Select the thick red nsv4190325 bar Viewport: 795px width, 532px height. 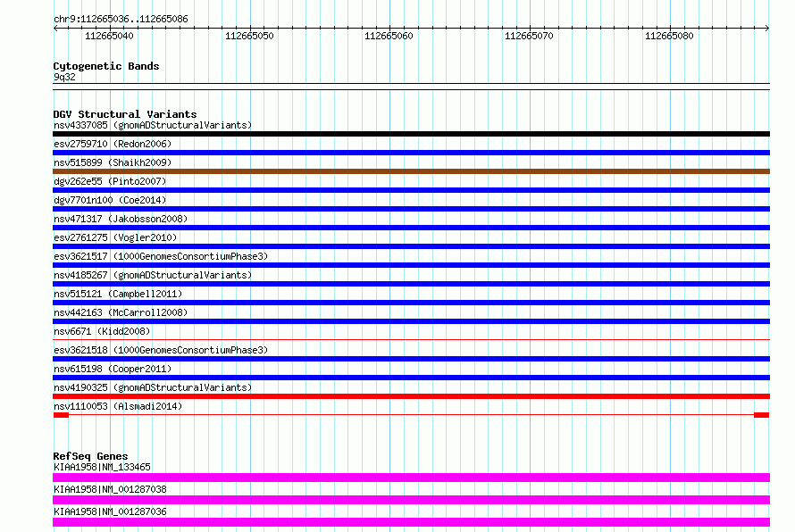[411, 396]
